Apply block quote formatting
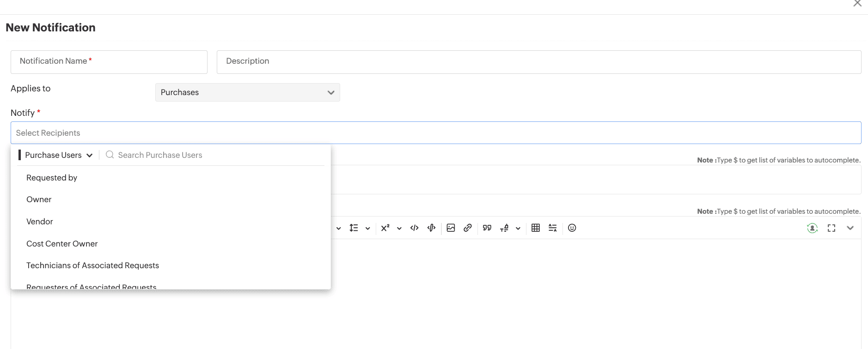This screenshot has height=349, width=868. (x=487, y=228)
